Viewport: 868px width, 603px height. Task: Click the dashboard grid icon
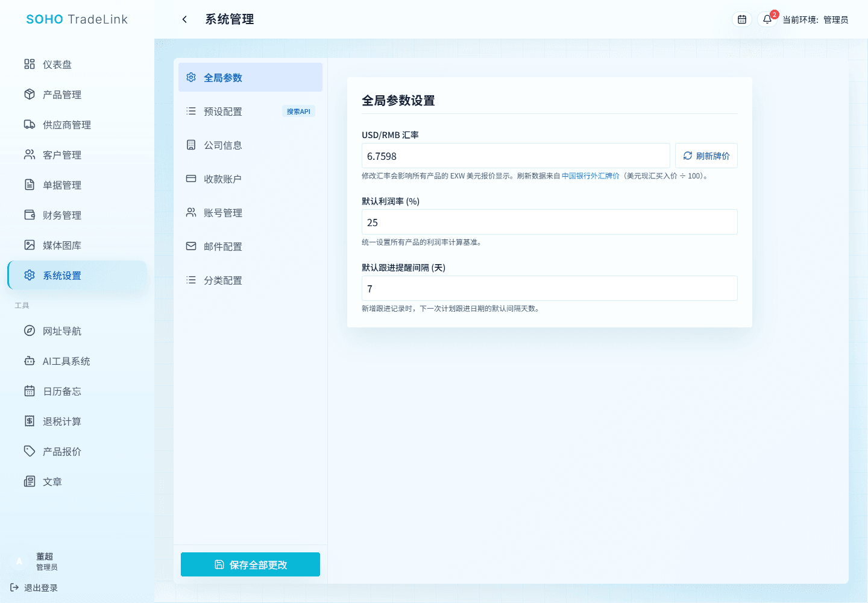pos(30,64)
